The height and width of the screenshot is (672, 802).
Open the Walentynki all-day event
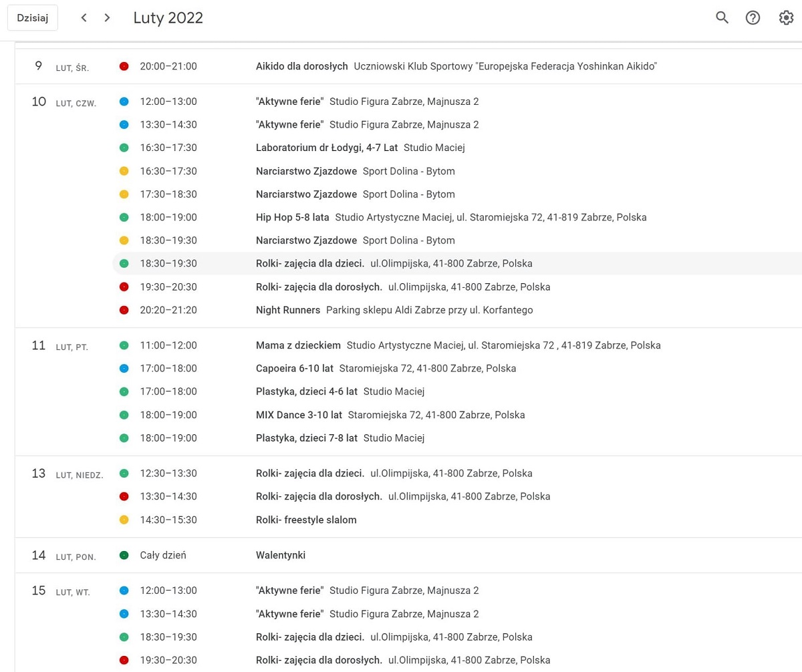point(281,555)
